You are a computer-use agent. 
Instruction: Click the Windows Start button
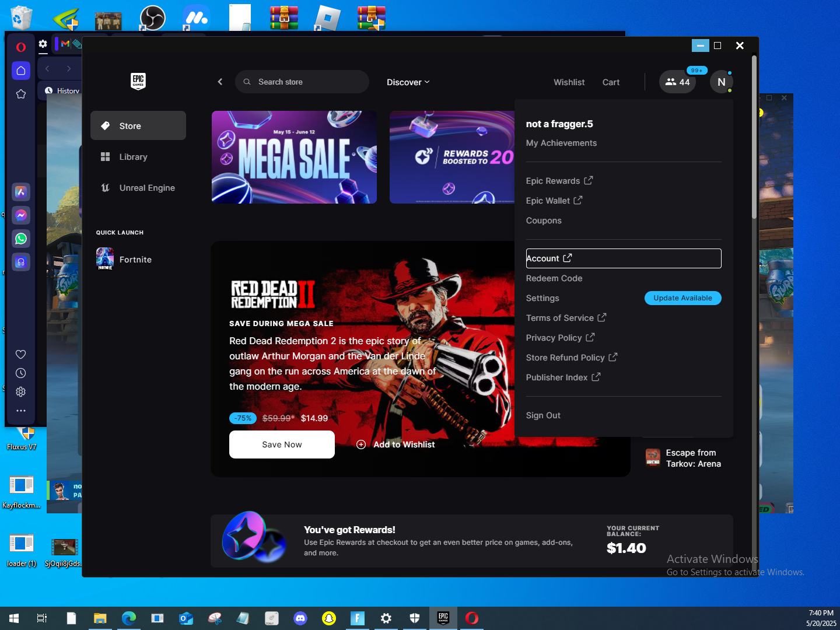tap(14, 618)
